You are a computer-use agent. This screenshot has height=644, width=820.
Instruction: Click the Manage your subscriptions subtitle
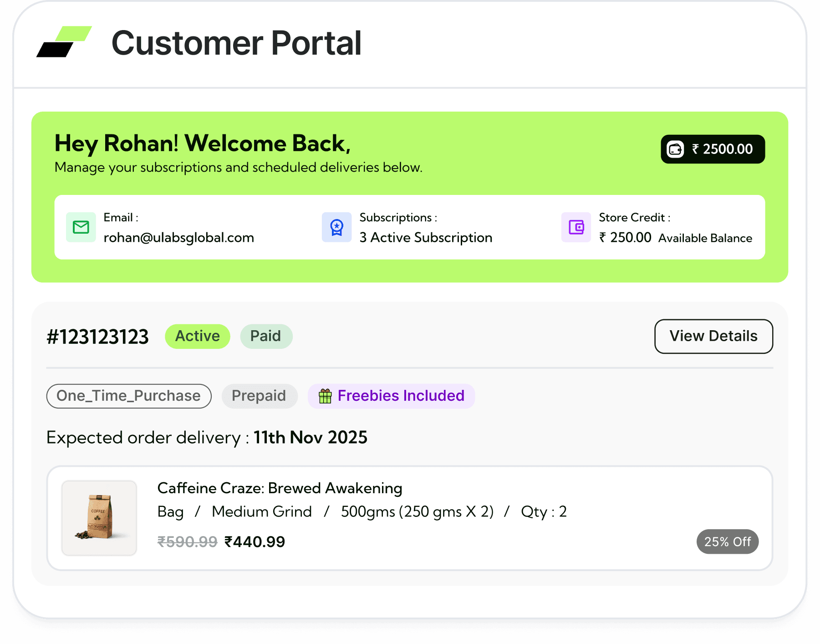239,168
